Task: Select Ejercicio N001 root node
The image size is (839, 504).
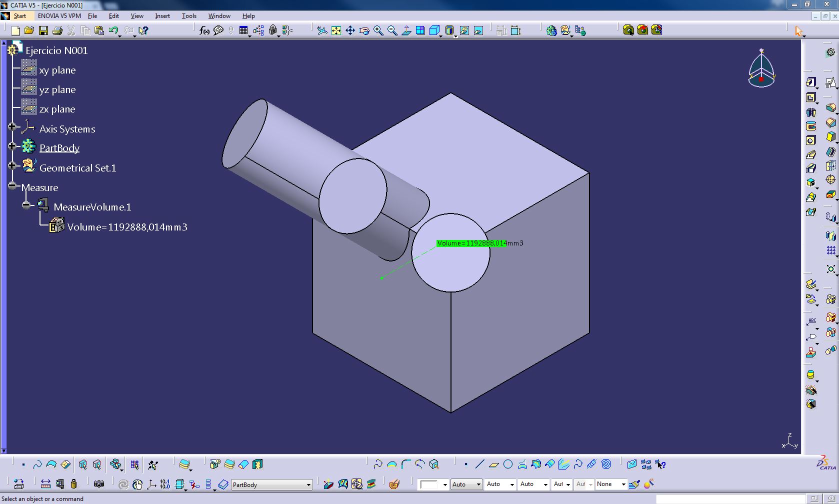Action: click(56, 51)
